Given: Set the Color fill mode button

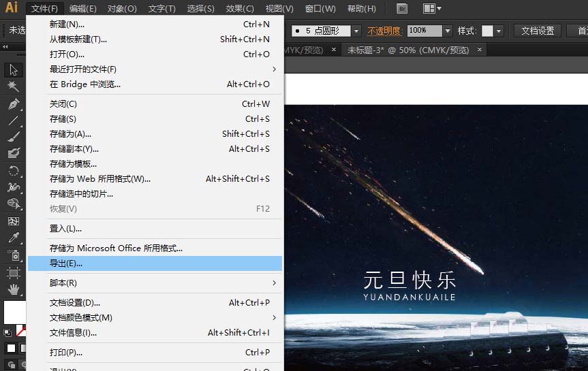Looking at the screenshot, I should (x=12, y=348).
